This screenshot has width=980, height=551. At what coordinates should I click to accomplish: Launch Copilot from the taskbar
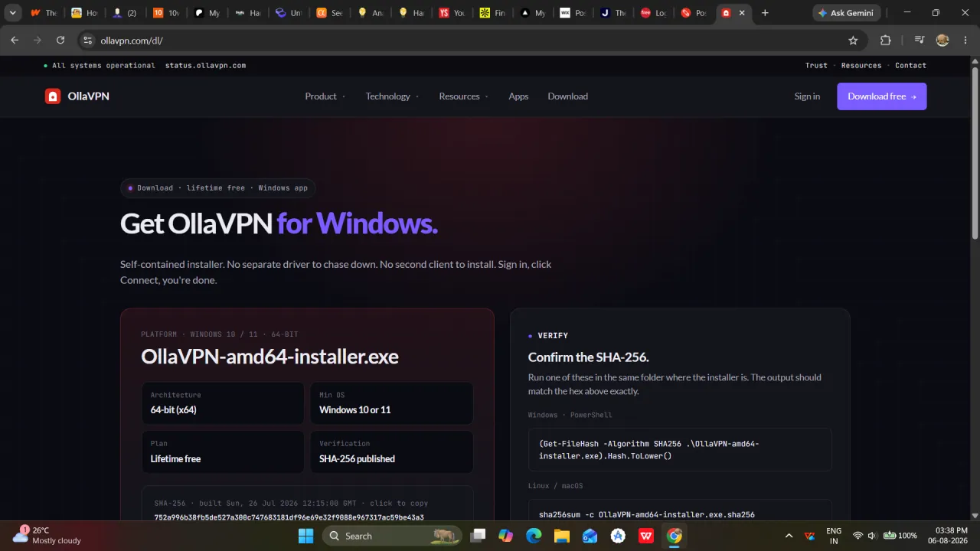click(x=506, y=536)
